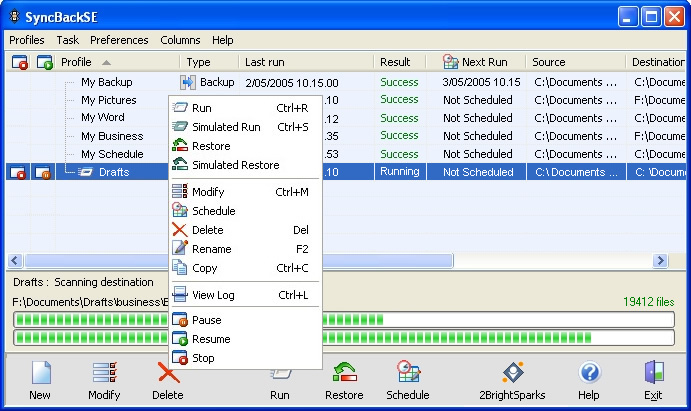Screen dimensions: 691x411
Task: Click the 19412 files counter
Action: coord(648,302)
